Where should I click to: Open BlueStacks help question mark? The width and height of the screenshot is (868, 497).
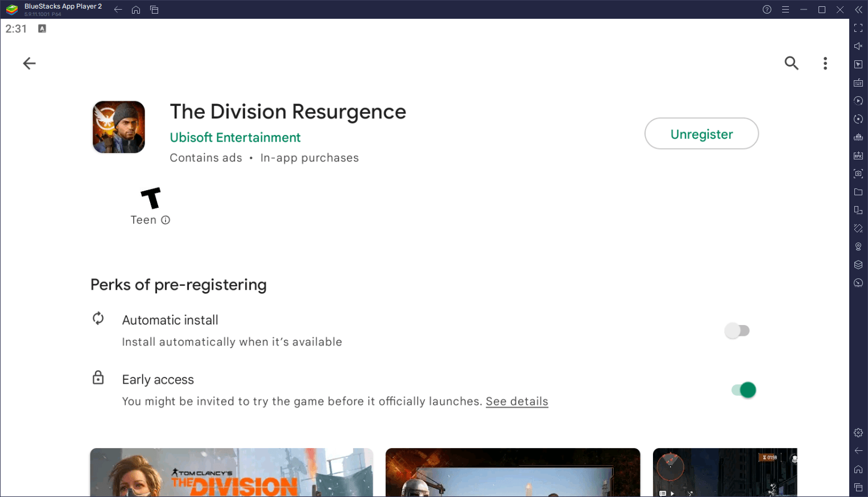point(767,10)
